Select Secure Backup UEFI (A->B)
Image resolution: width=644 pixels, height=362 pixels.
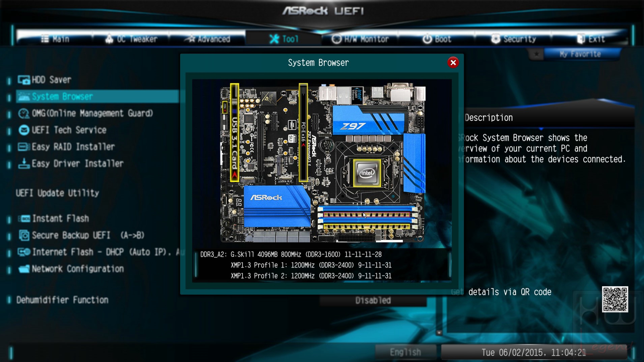(x=88, y=235)
